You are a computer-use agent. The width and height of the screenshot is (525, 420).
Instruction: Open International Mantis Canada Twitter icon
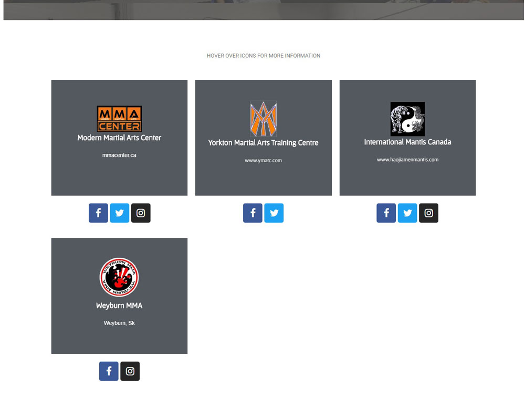pyautogui.click(x=407, y=213)
